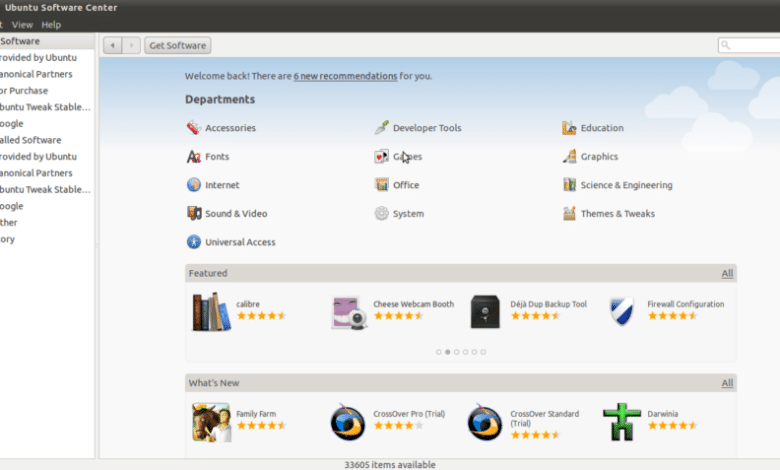Select the sixth Featured page dot

point(483,352)
